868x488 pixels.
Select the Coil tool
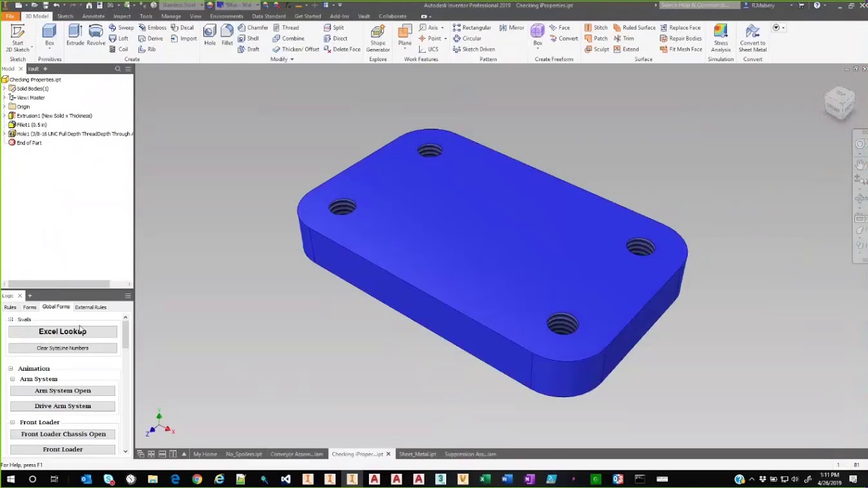pos(118,49)
